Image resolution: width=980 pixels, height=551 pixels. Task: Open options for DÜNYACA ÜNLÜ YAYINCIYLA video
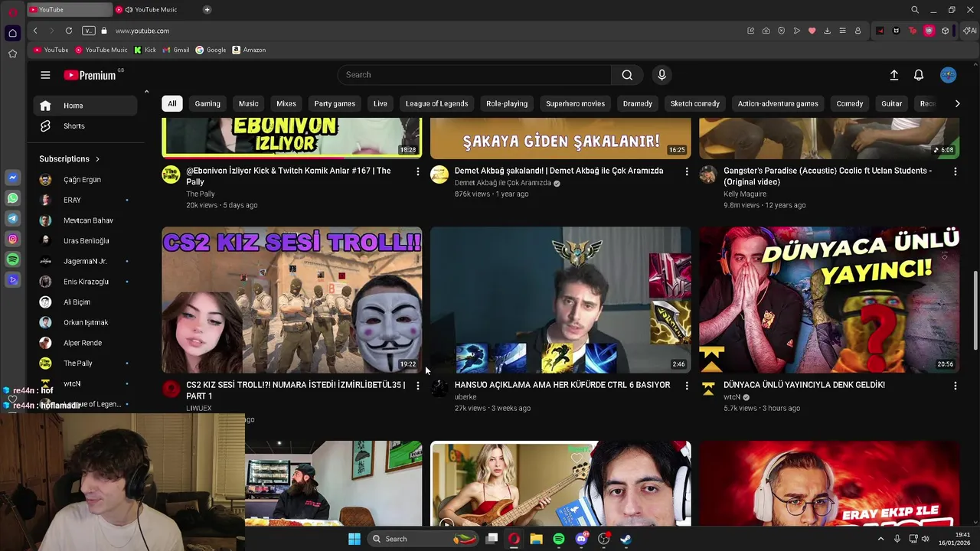coord(955,386)
